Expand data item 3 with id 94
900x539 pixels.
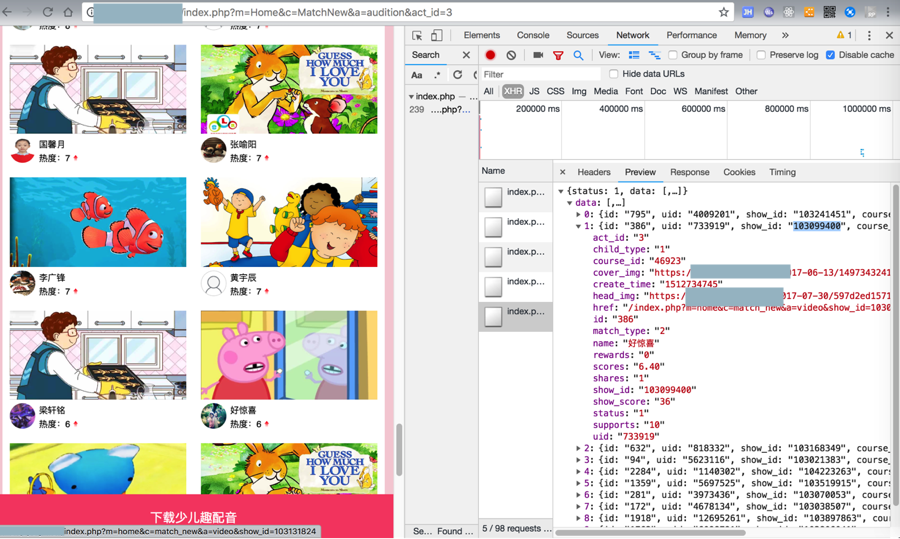pos(579,460)
